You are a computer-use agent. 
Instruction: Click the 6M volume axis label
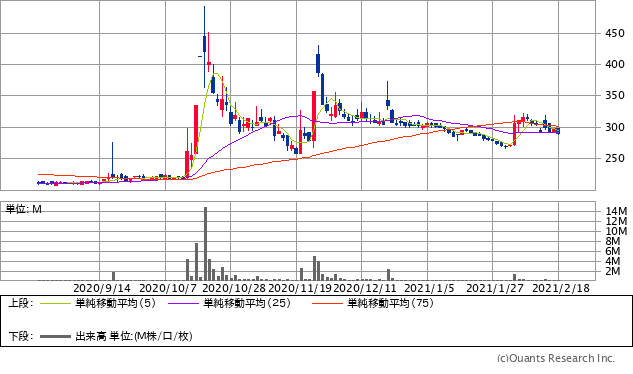click(x=613, y=251)
